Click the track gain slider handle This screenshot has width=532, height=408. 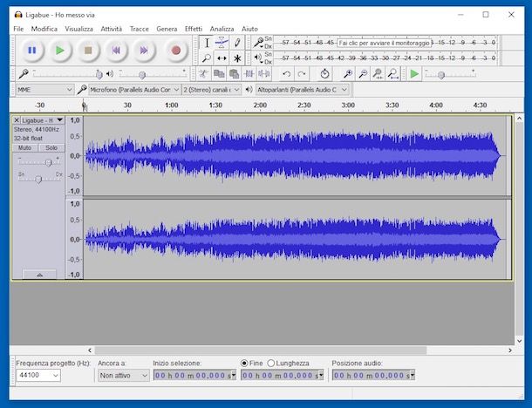pyautogui.click(x=49, y=163)
